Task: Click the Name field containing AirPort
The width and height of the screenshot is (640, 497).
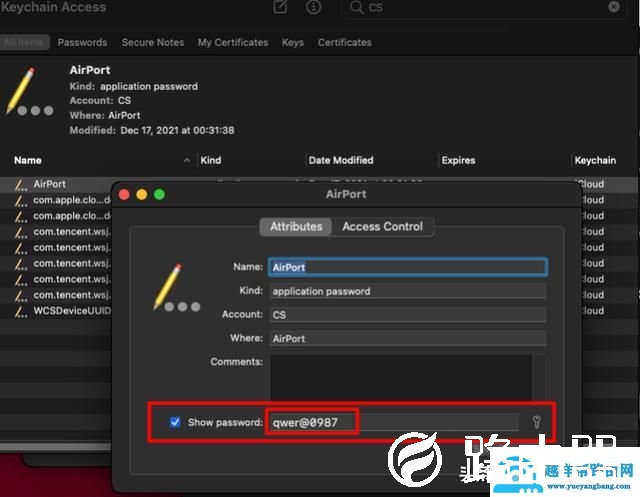Action: (x=408, y=267)
